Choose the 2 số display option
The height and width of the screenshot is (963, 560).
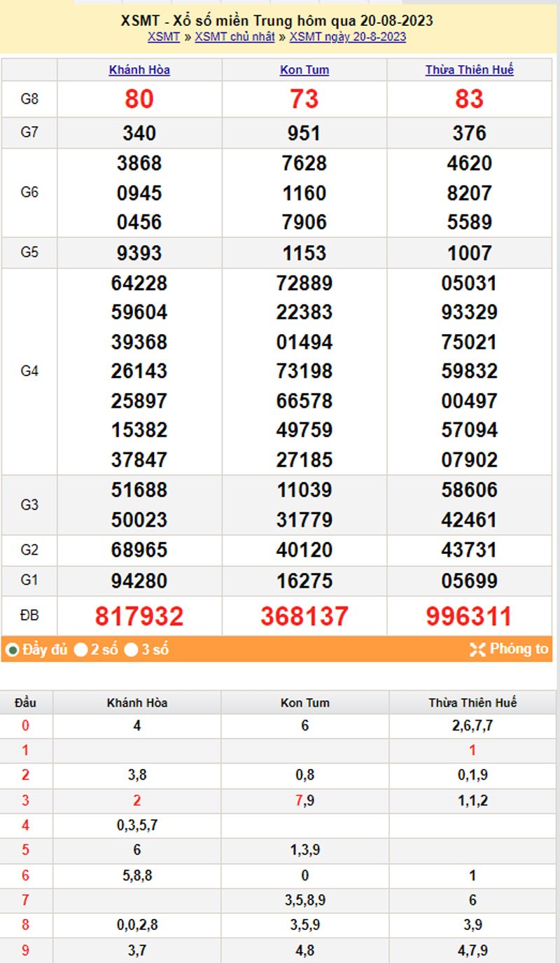coord(81,650)
